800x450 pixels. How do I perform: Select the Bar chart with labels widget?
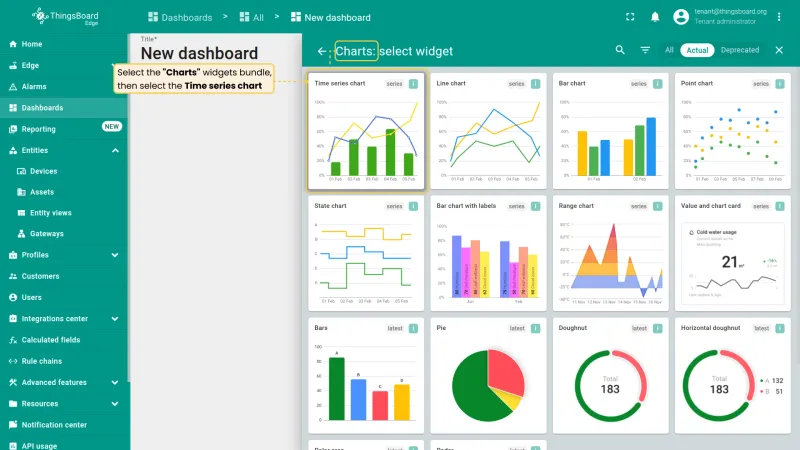[x=488, y=254]
